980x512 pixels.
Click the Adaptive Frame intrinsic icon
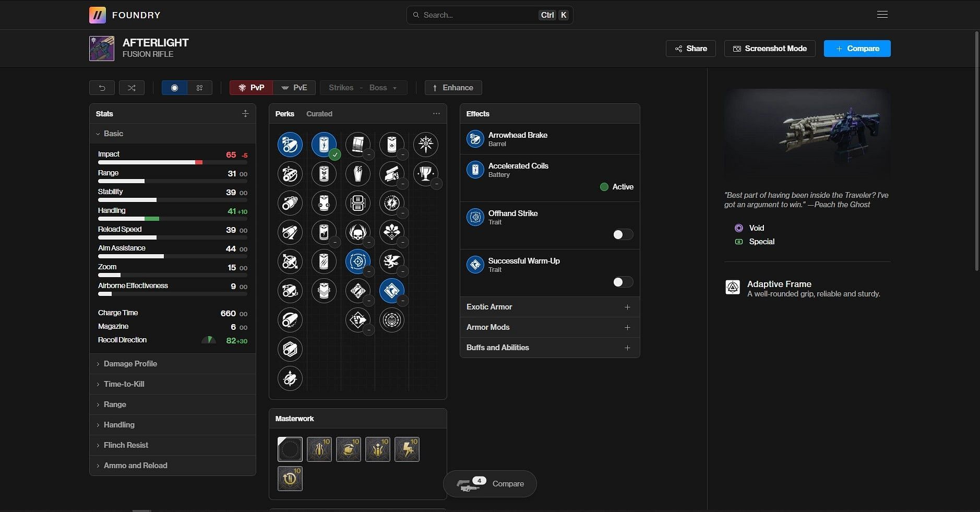tap(733, 288)
